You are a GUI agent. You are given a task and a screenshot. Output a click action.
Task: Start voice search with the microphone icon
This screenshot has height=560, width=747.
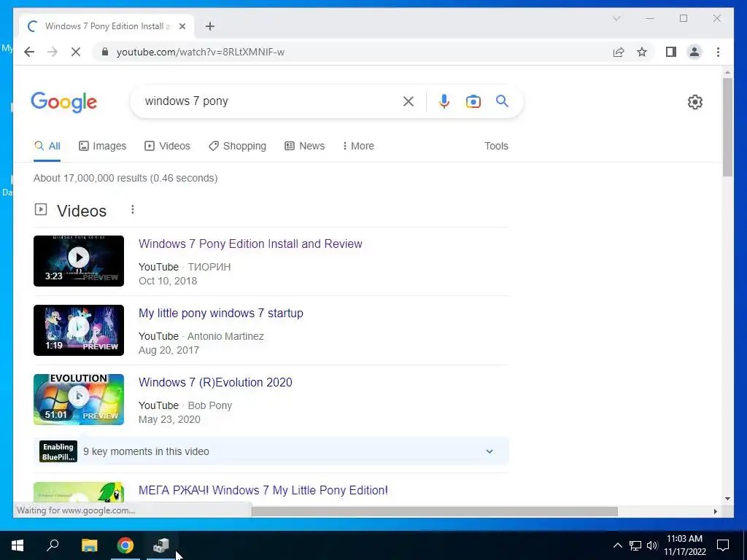click(x=444, y=101)
